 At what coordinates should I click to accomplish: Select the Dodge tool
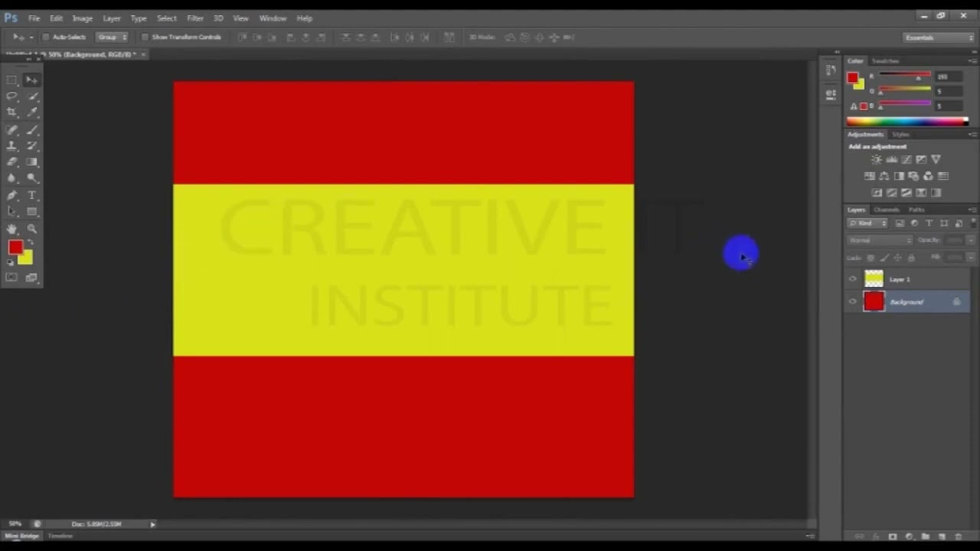coord(31,178)
